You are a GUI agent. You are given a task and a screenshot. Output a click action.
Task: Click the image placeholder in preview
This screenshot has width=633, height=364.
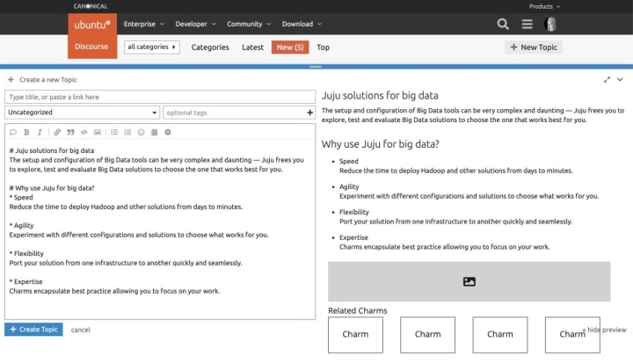click(x=469, y=281)
